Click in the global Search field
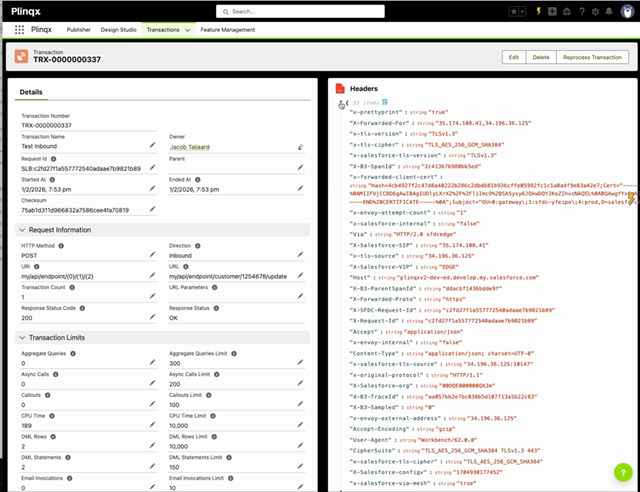This screenshot has height=492, width=640. 300,11
